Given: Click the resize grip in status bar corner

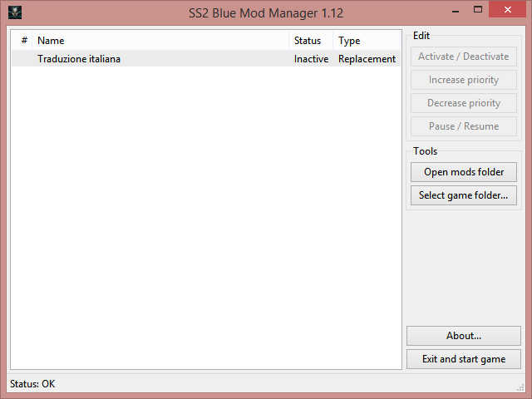Looking at the screenshot, I should (520, 387).
